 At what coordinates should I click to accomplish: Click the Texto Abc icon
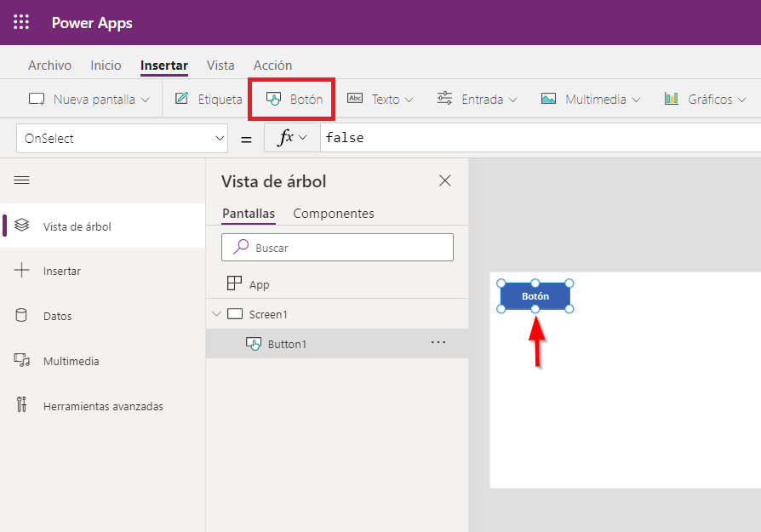point(355,99)
